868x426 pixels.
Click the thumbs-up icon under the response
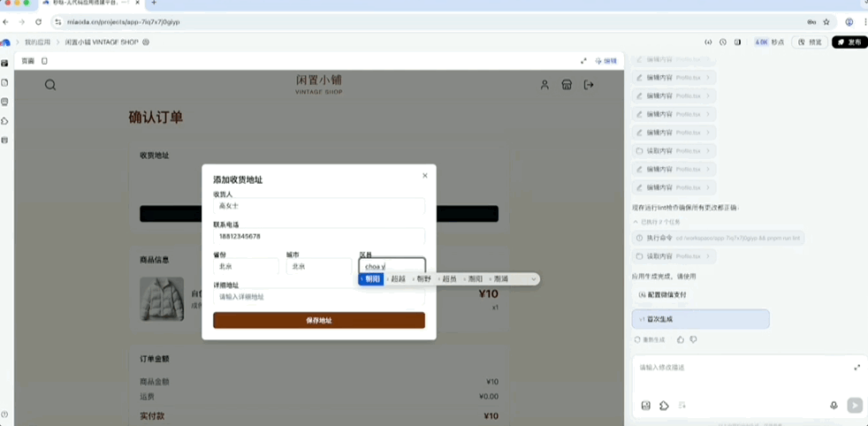coord(680,339)
